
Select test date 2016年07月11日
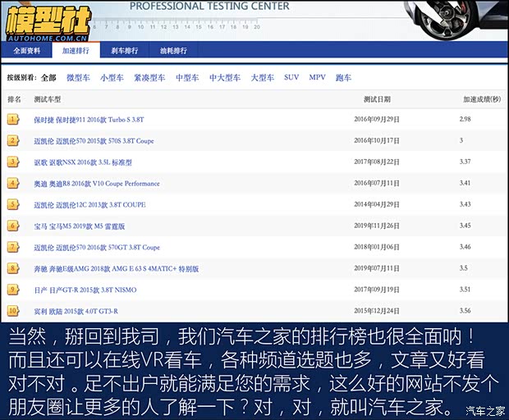tap(377, 183)
